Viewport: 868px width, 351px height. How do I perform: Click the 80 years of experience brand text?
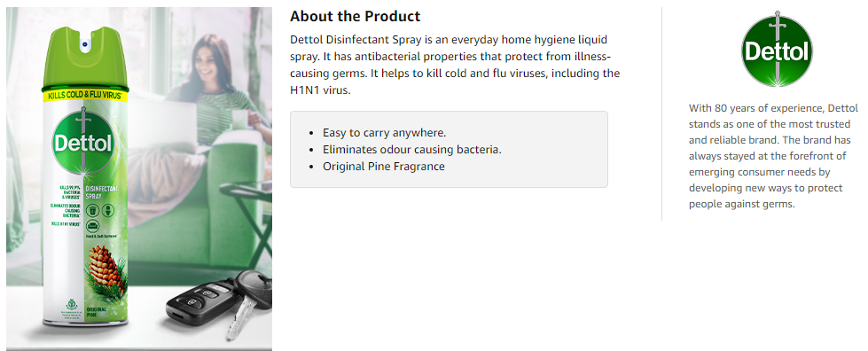tap(773, 156)
